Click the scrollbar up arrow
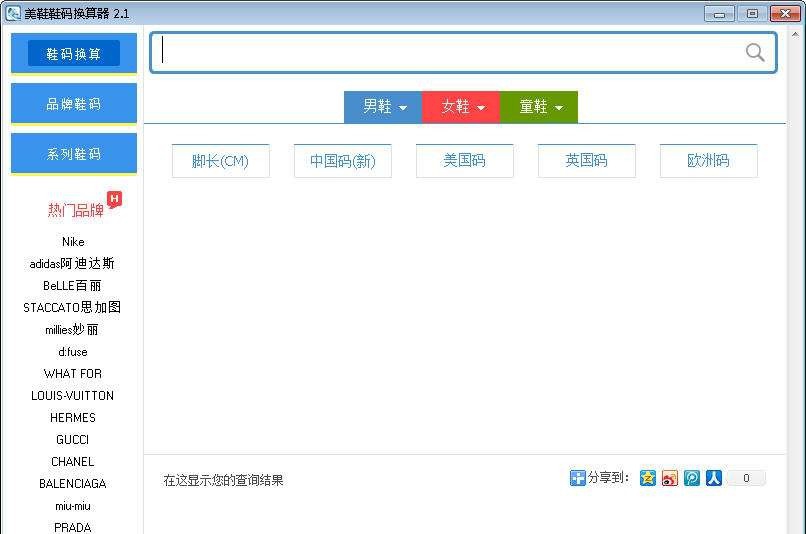This screenshot has height=534, width=806. point(795,34)
